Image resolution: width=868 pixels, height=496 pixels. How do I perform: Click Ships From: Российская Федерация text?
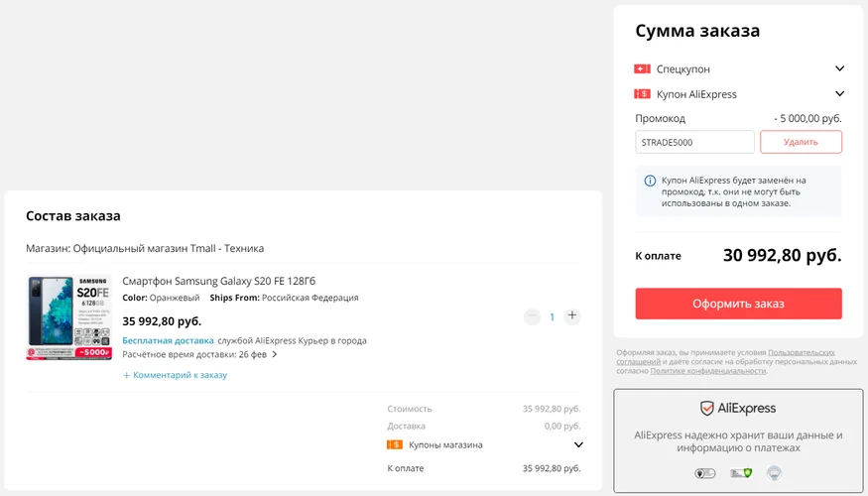[x=284, y=298]
